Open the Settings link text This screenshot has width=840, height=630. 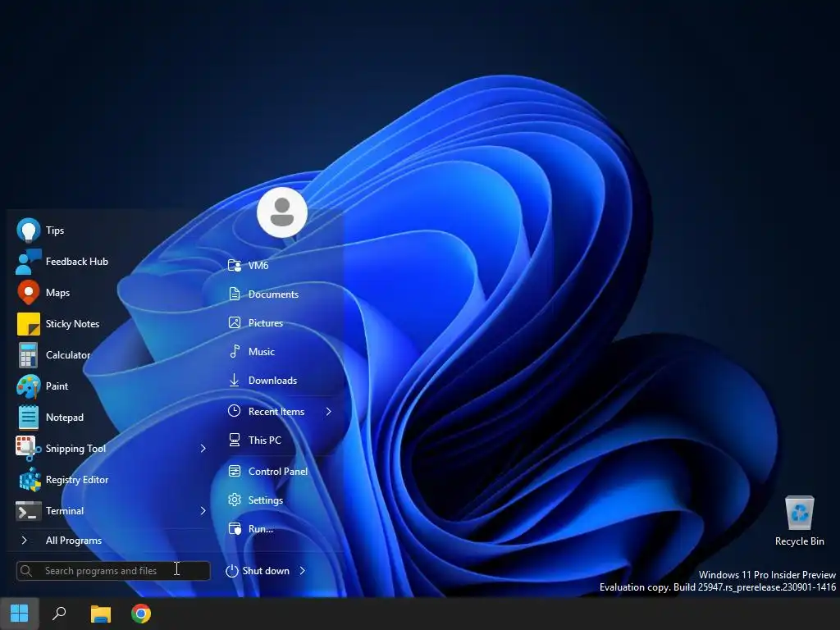(265, 500)
